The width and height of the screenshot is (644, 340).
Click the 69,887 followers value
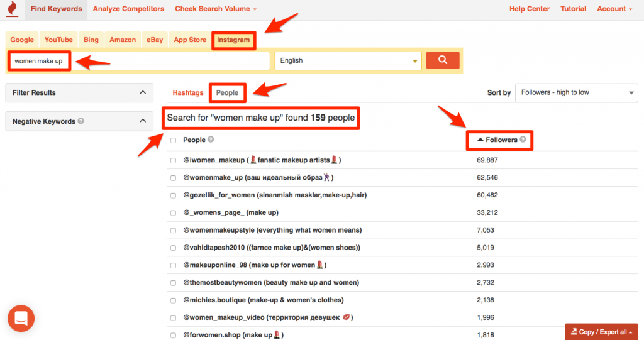point(487,160)
